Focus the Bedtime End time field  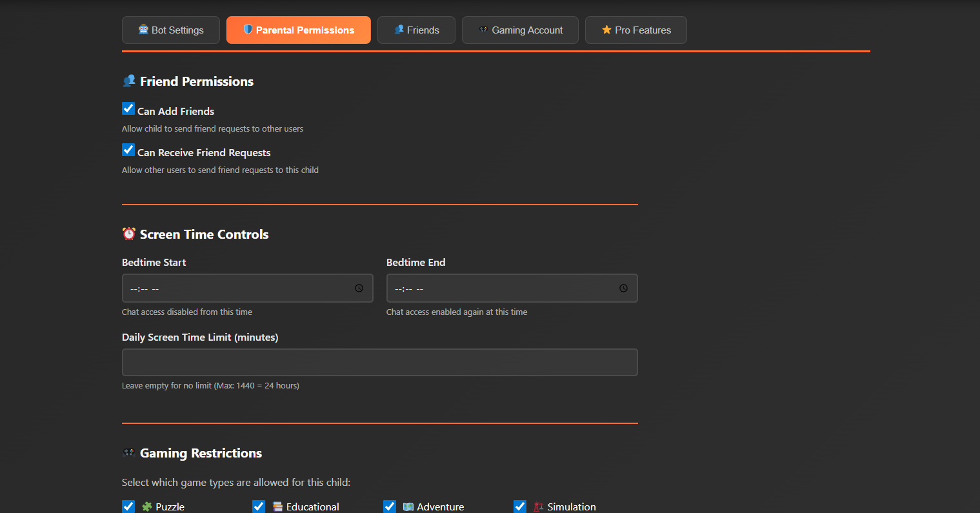click(512, 288)
